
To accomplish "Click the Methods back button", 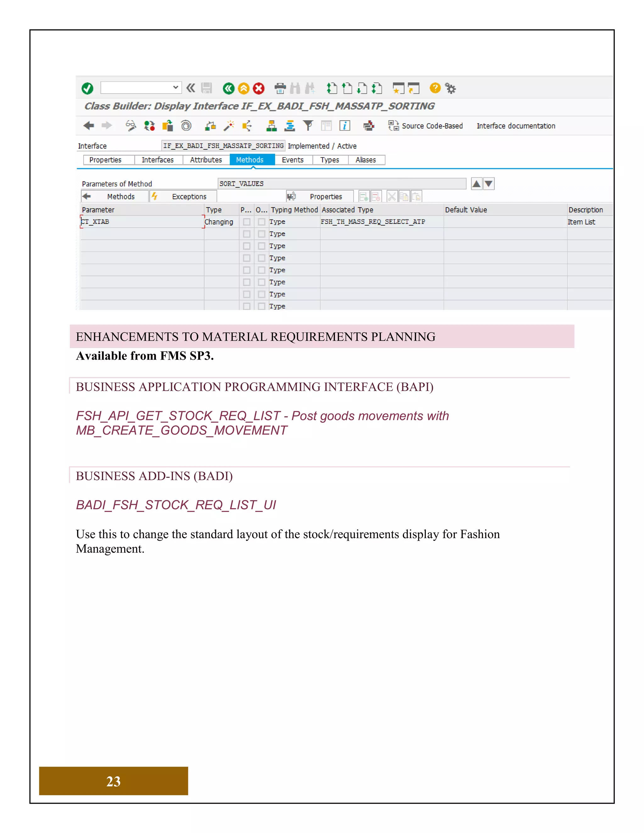I will click(x=114, y=196).
